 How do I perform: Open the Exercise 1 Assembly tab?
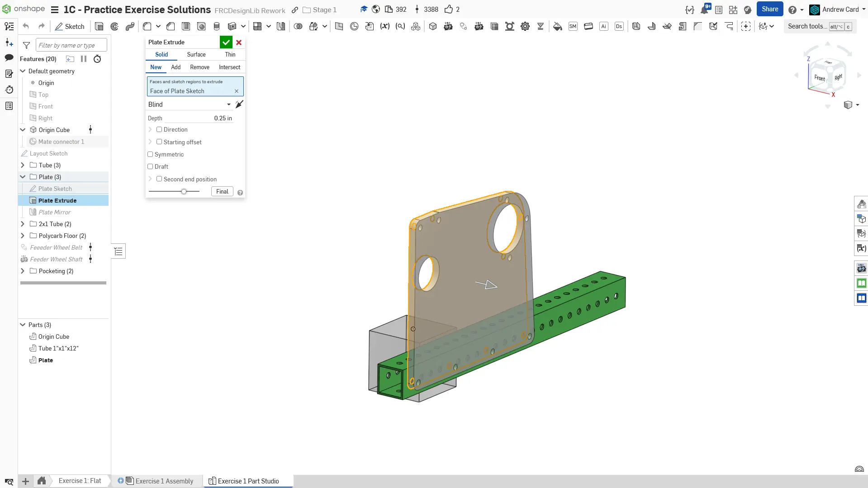click(x=164, y=481)
